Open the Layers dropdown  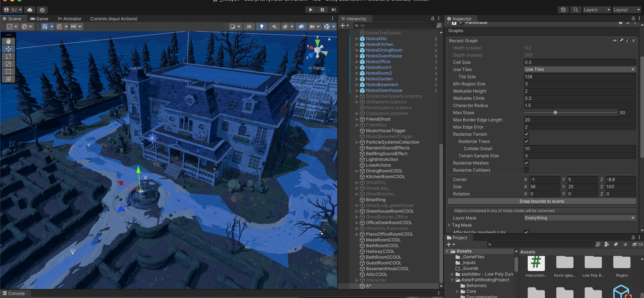point(597,10)
